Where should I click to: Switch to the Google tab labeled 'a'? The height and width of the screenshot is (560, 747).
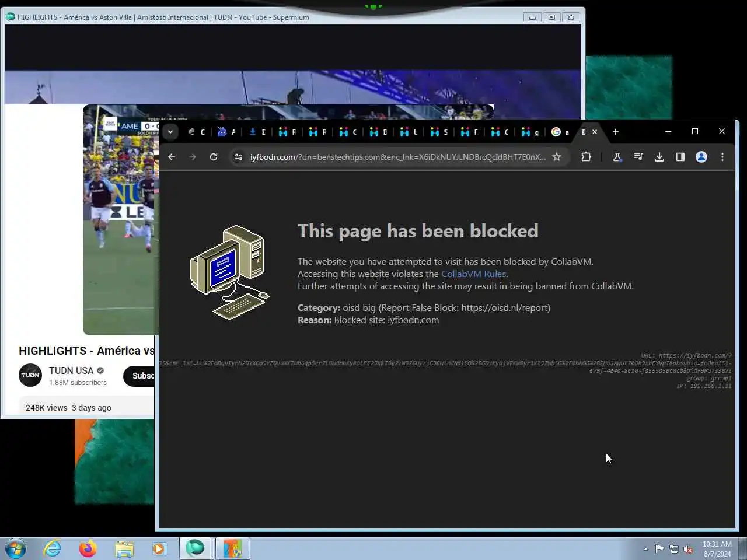560,132
